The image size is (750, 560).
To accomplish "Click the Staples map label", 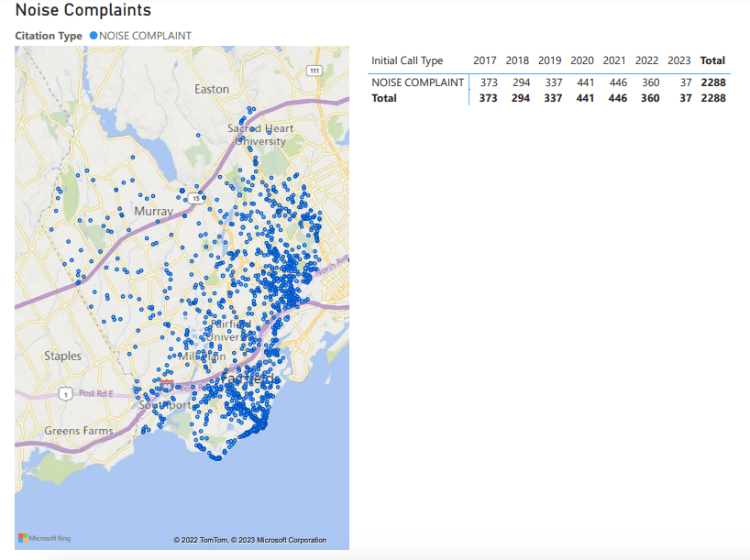I will [x=62, y=357].
